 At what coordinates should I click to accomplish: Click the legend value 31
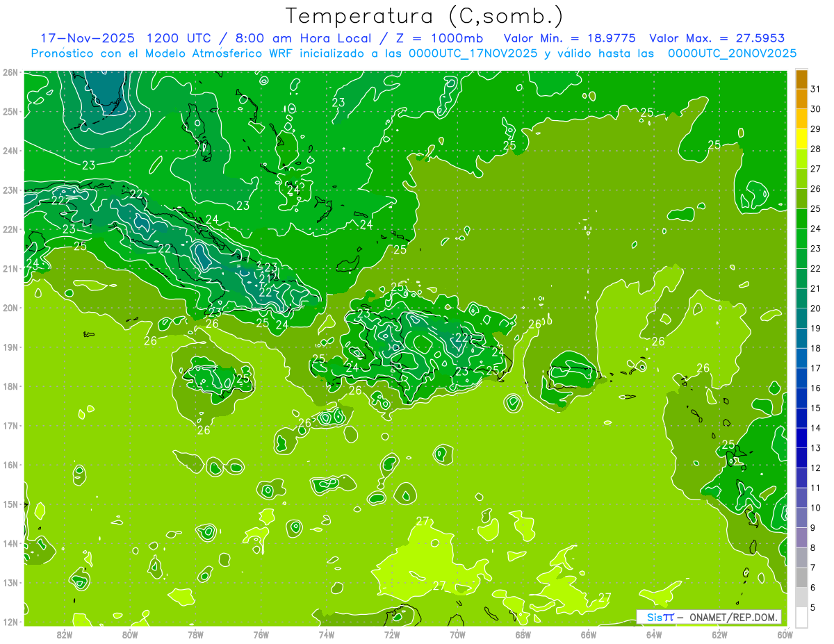pos(816,89)
